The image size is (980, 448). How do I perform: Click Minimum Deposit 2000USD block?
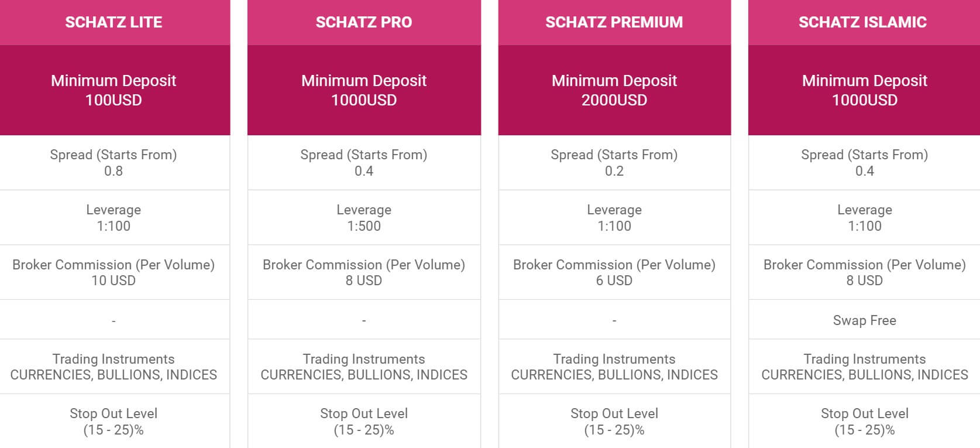pos(614,90)
